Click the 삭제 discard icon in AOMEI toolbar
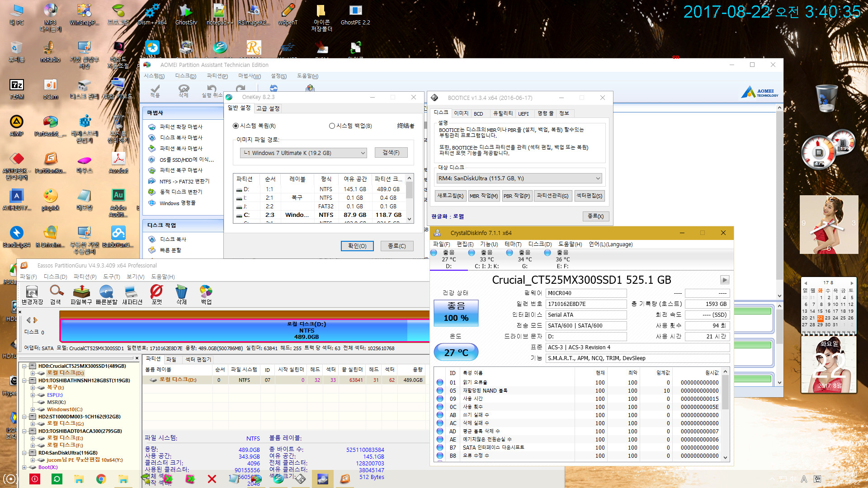868x488 pixels. [184, 91]
